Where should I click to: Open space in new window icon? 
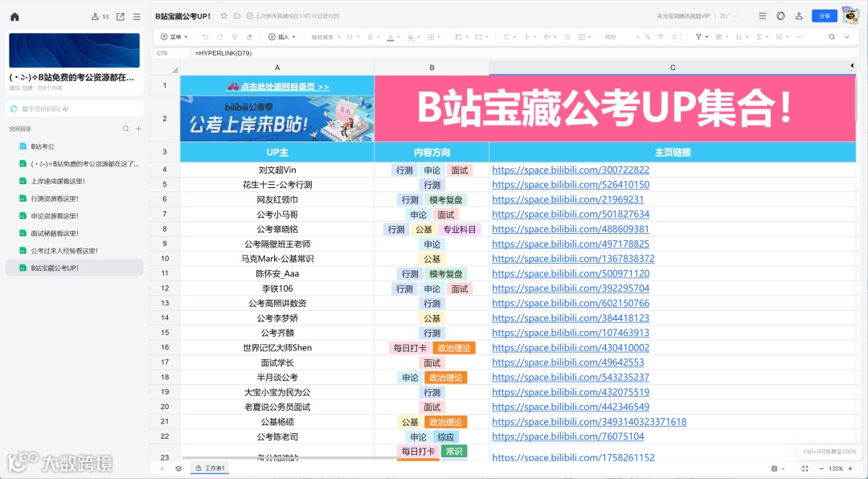[120, 17]
